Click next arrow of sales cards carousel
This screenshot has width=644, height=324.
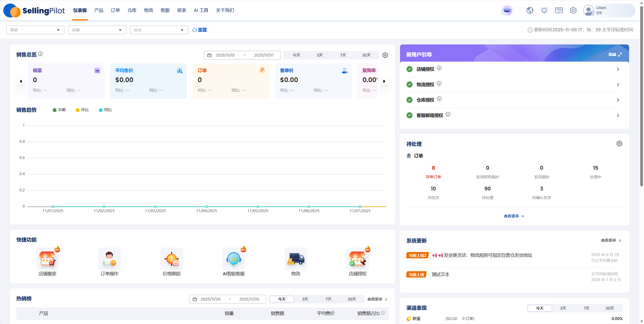click(x=384, y=81)
